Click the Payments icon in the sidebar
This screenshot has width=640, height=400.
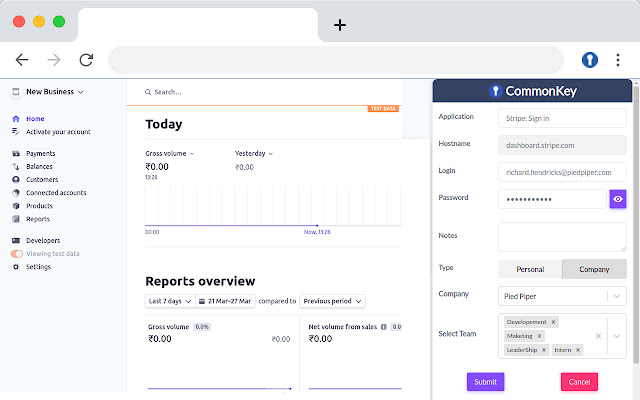[x=16, y=153]
